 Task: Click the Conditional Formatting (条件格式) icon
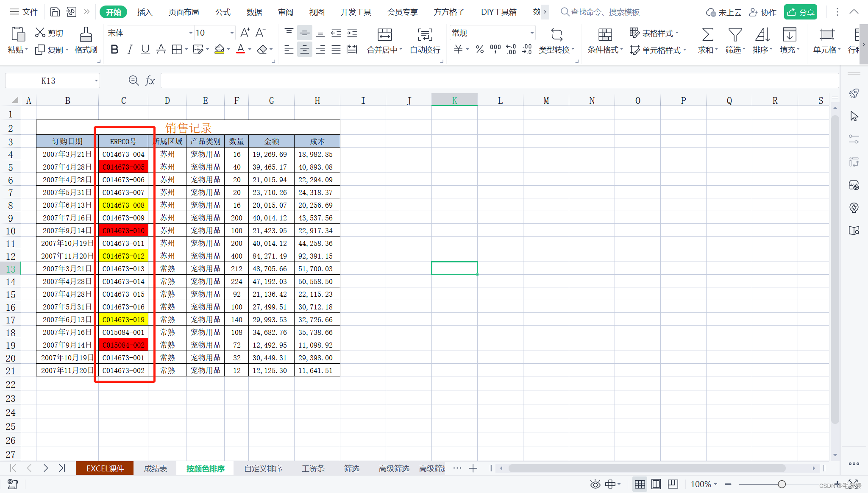[605, 35]
